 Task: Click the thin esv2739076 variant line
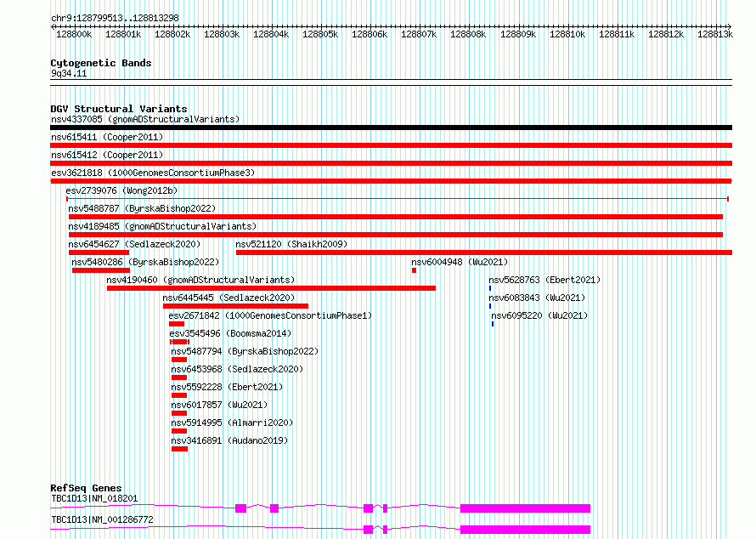[x=398, y=199]
